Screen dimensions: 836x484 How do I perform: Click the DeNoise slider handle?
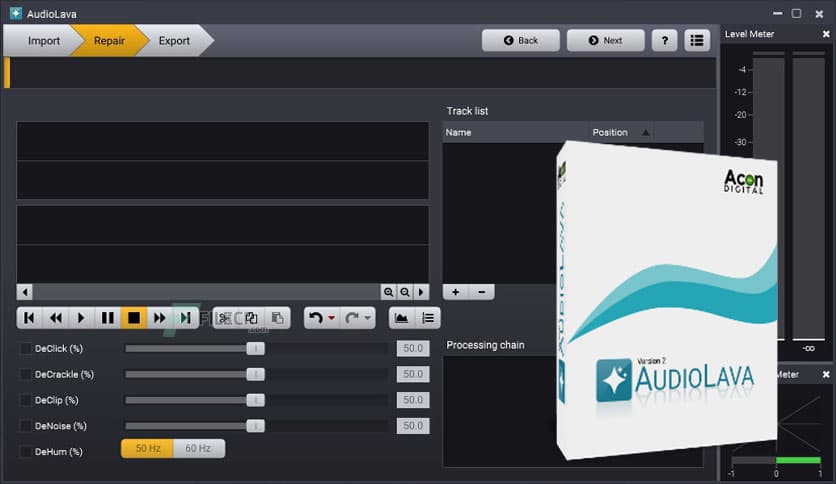coord(255,426)
